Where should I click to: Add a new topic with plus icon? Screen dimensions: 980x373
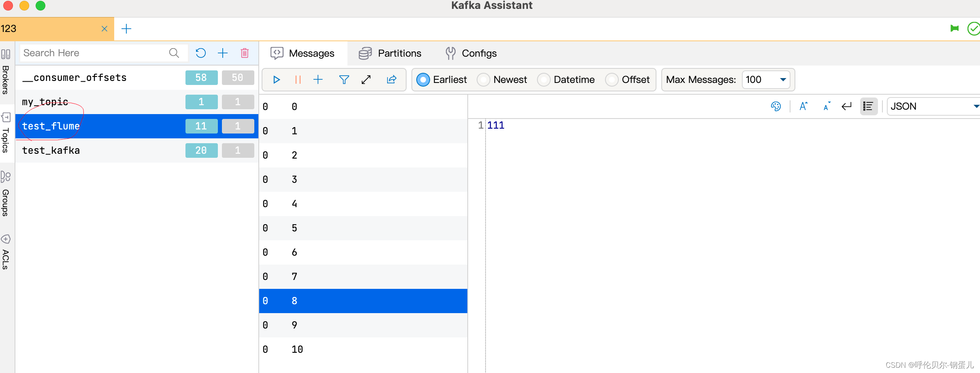click(223, 53)
